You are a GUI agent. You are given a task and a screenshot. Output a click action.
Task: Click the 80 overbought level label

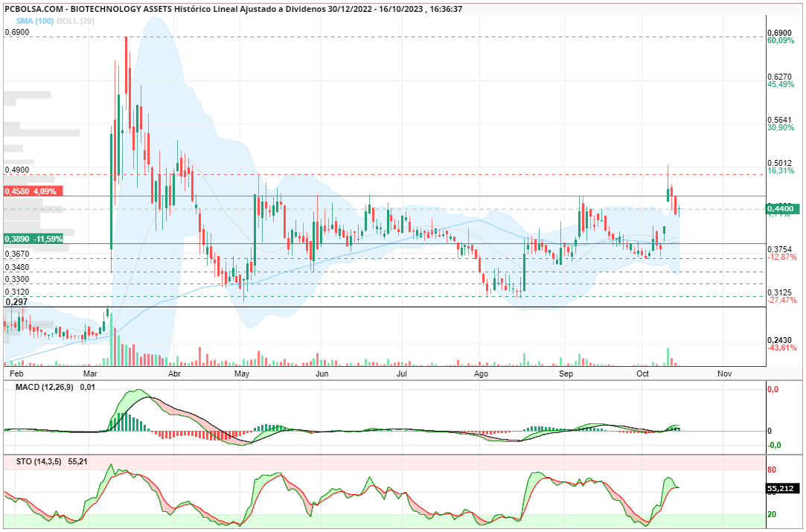[x=772, y=469]
